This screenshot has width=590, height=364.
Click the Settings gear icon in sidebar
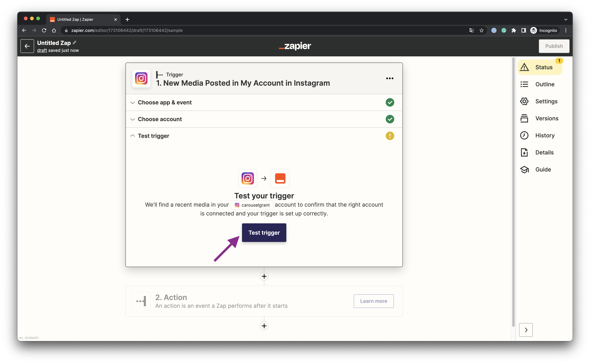pyautogui.click(x=524, y=101)
